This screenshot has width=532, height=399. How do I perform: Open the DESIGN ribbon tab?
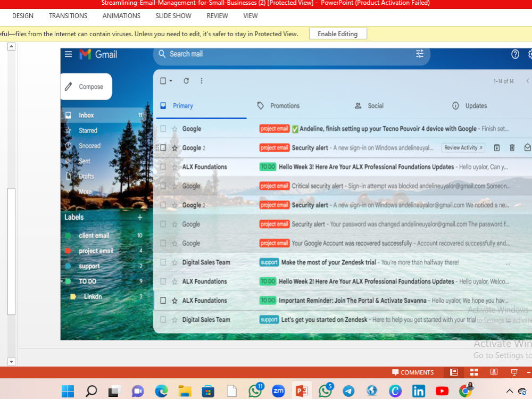coord(23,16)
